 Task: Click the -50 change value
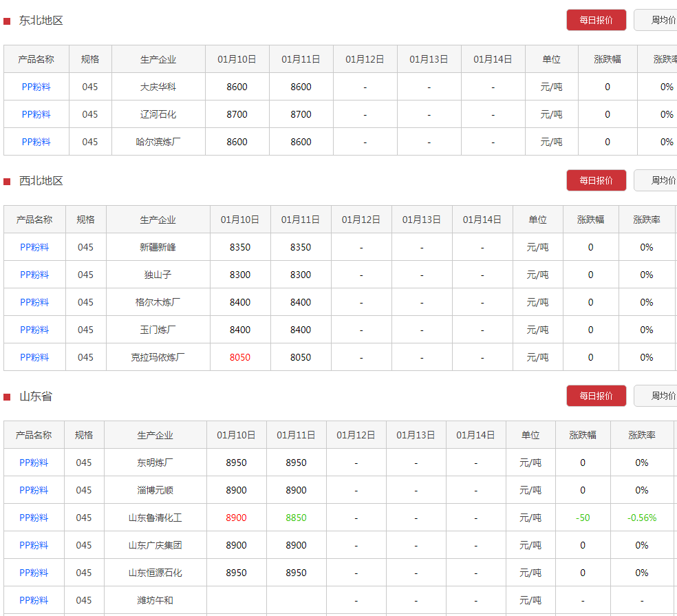tap(583, 518)
